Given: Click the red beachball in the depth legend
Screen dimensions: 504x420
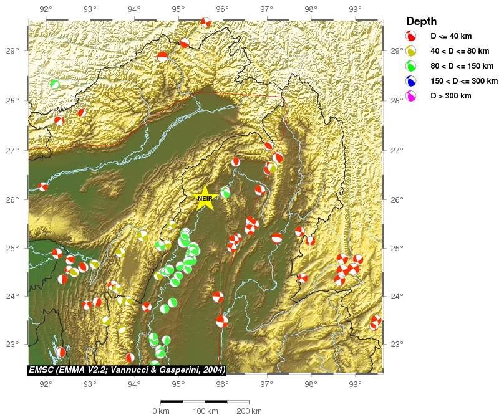Looking at the screenshot, I should click(411, 36).
